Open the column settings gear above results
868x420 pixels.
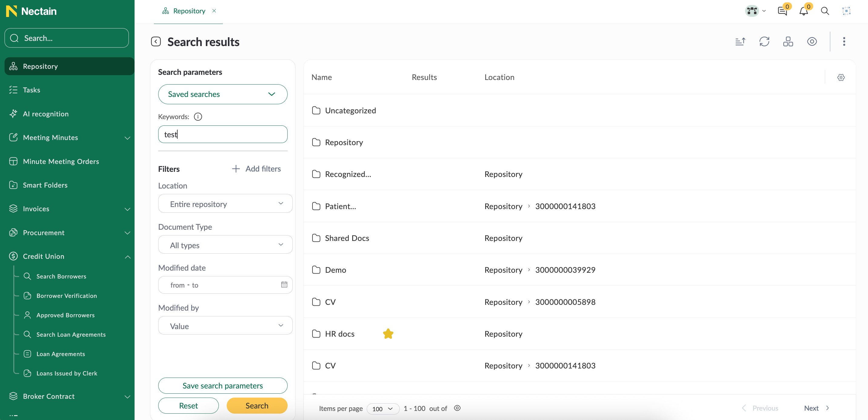coord(841,77)
